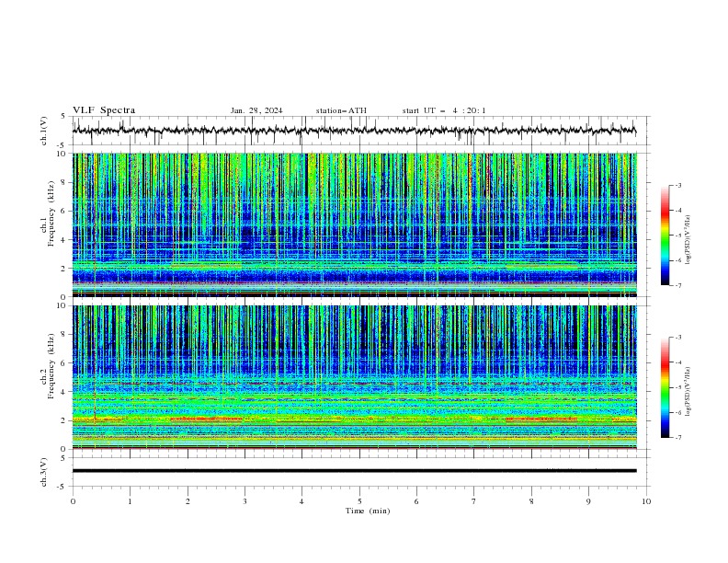Select the "start UT = 4 :20: 1" text
The image size is (728, 563).
pyautogui.click(x=444, y=110)
